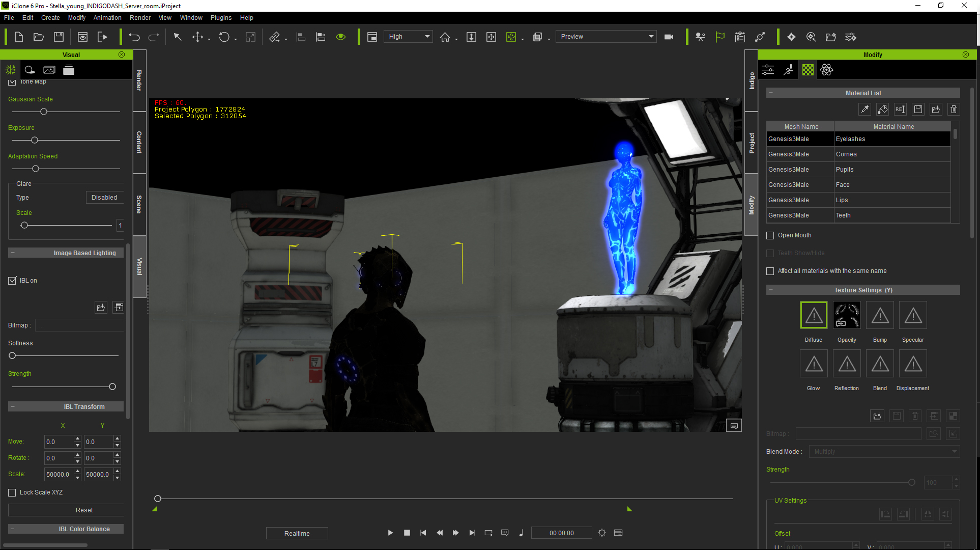Open the atom Physics tab in Modify
The width and height of the screenshot is (980, 550).
(x=827, y=70)
